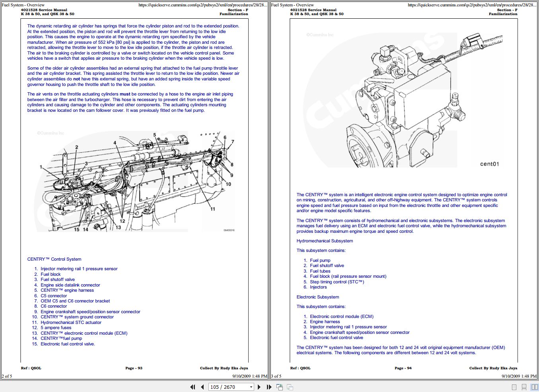
Task: Go to the first page
Action: click(193, 387)
